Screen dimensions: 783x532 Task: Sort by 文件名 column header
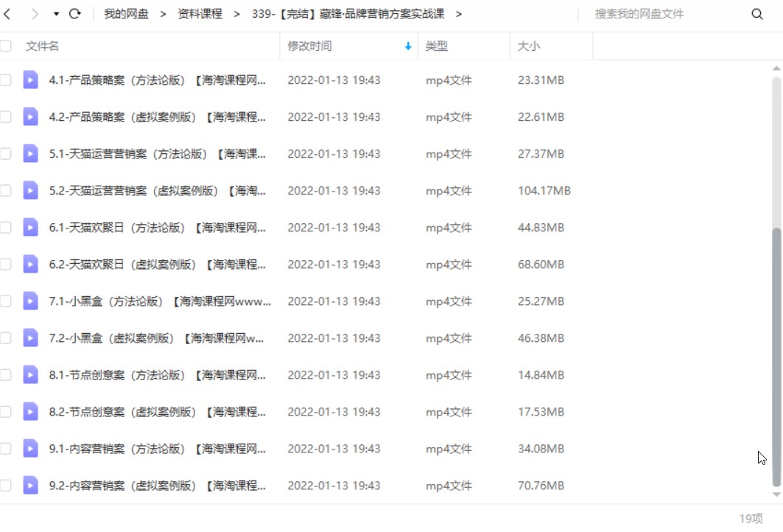42,46
